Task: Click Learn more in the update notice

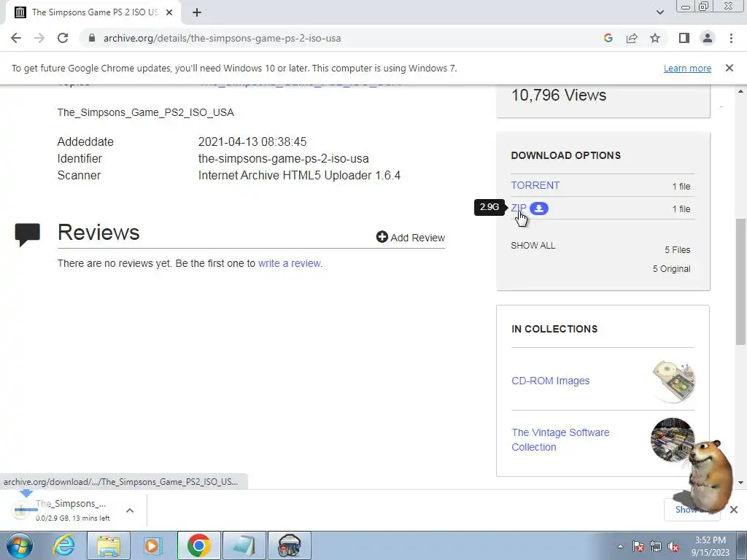Action: point(687,68)
